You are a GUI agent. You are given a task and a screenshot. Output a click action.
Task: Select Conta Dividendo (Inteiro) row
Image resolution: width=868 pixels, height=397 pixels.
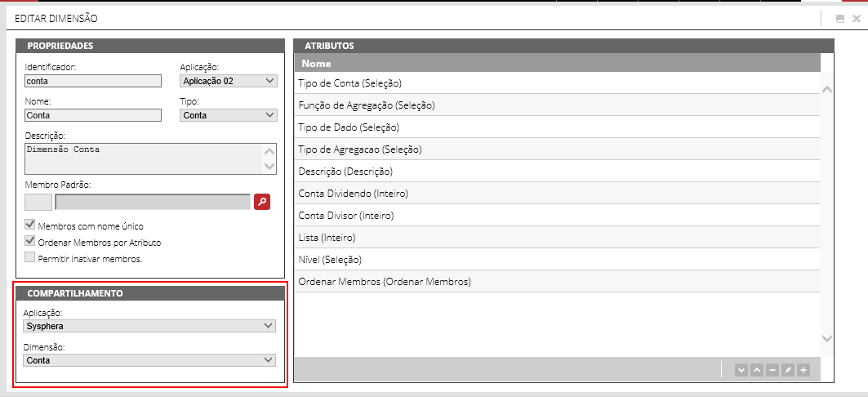557,194
